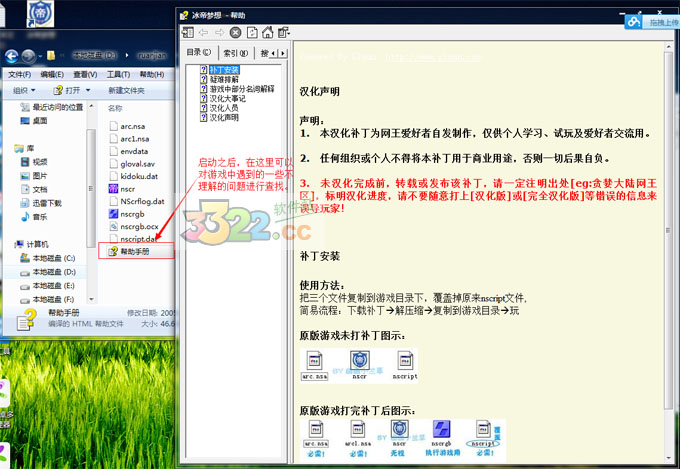Select 计算机 in navigation pane
The width and height of the screenshot is (680, 469).
coord(32,244)
